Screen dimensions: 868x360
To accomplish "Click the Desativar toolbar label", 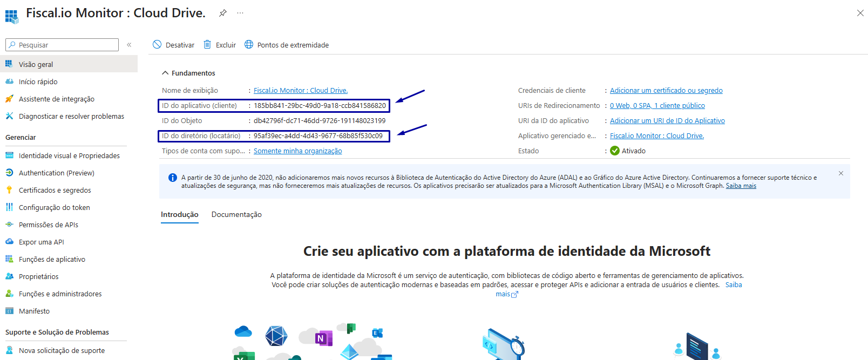I will [180, 45].
